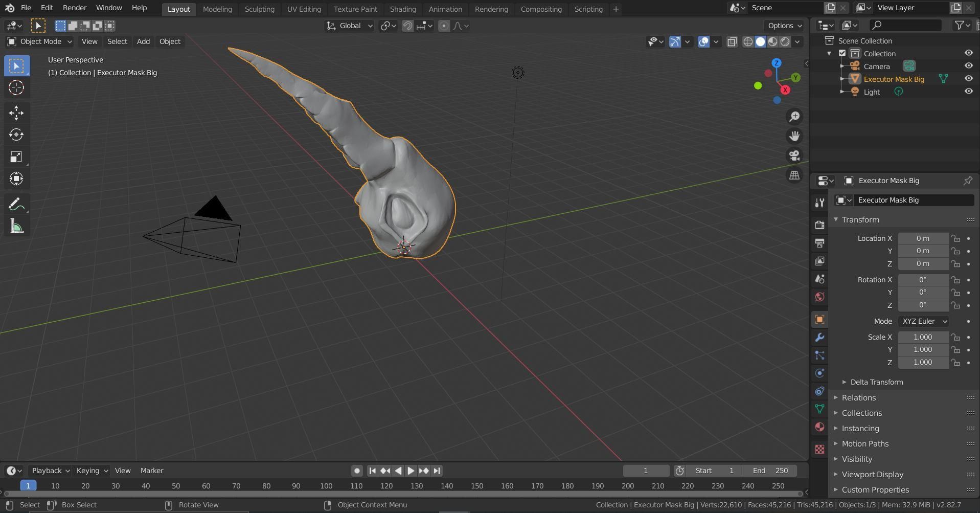
Task: Open the World properties tab
Action: (x=819, y=297)
